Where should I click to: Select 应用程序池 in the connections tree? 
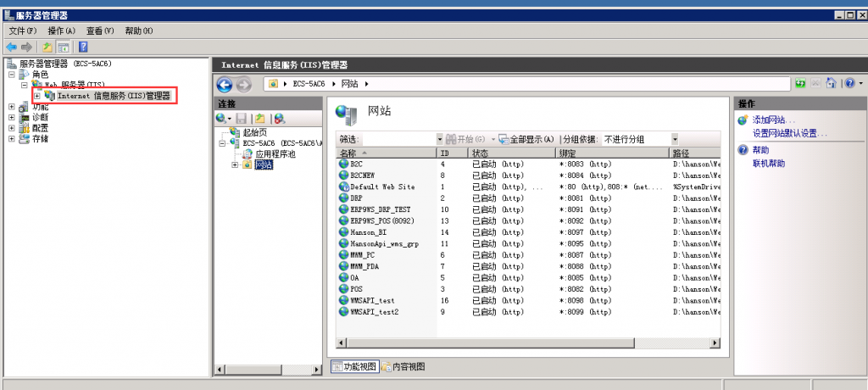[x=275, y=154]
